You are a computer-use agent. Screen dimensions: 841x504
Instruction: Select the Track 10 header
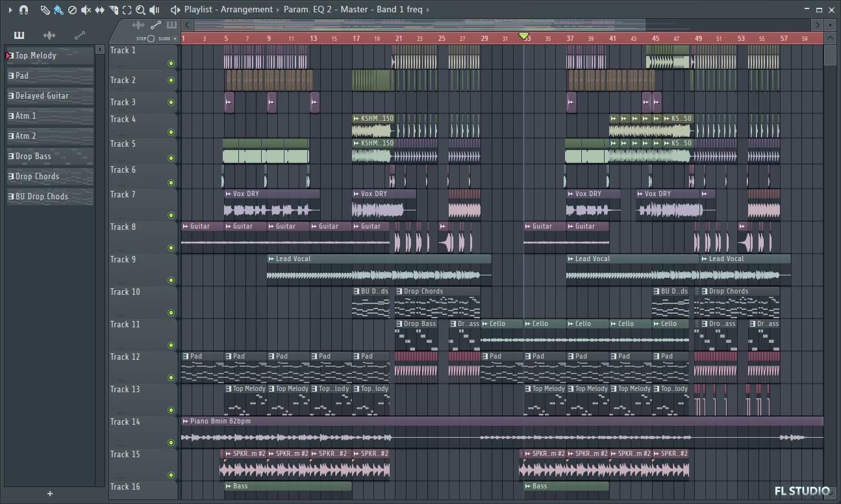pyautogui.click(x=144, y=302)
